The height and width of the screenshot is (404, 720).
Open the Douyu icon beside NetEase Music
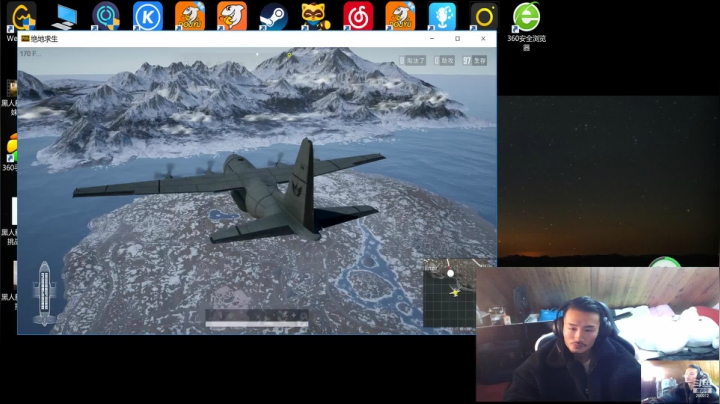pos(400,16)
